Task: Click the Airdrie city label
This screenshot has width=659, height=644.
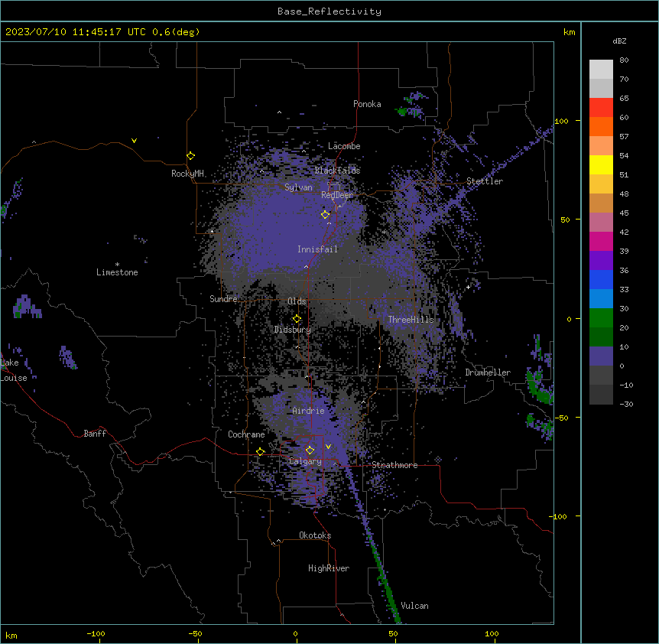Action: coord(309,411)
